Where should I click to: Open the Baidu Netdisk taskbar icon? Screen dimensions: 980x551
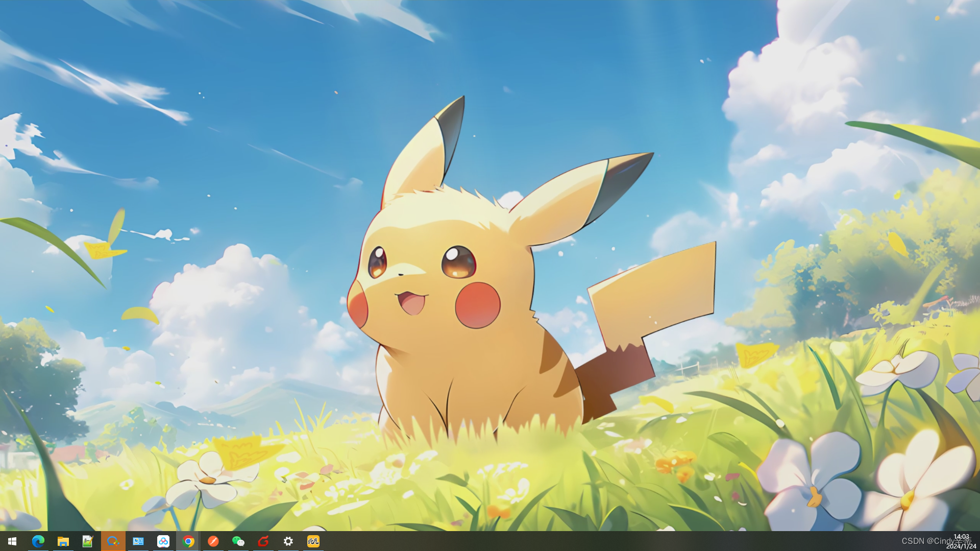coord(163,541)
